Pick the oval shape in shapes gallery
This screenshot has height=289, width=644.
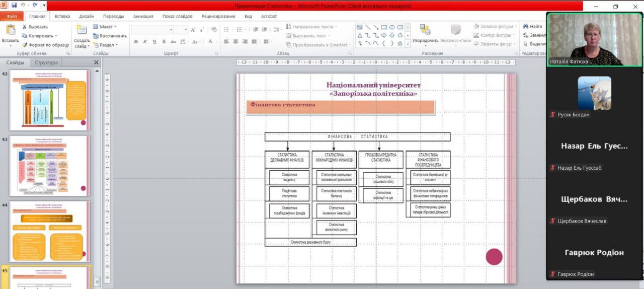click(x=392, y=27)
